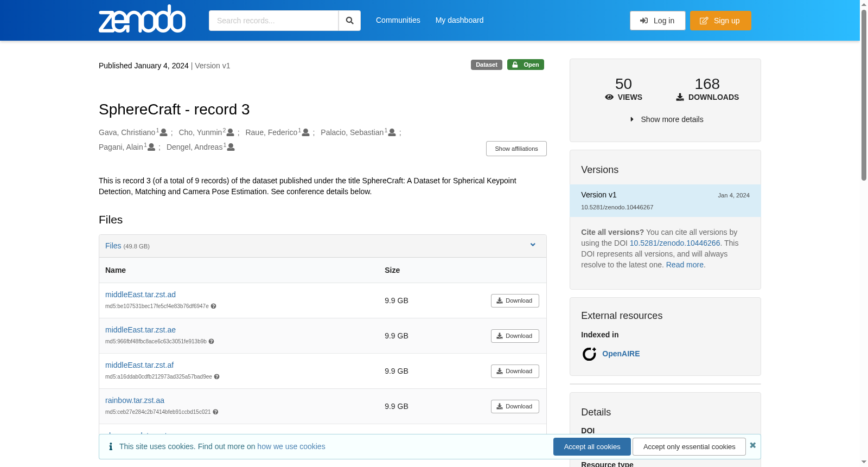Download middleEast.tar.zst.af file
Screen dimensions: 868x467
click(515, 371)
